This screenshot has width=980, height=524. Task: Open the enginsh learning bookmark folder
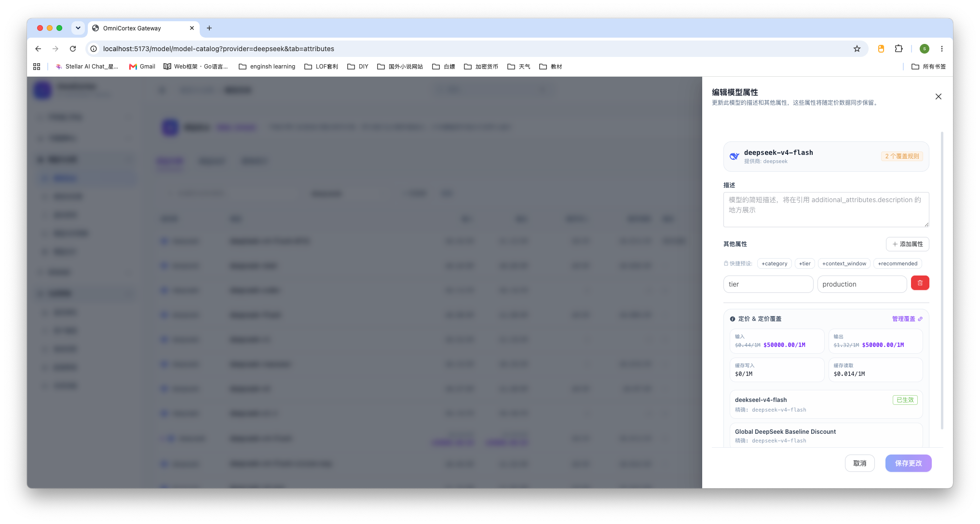point(267,67)
